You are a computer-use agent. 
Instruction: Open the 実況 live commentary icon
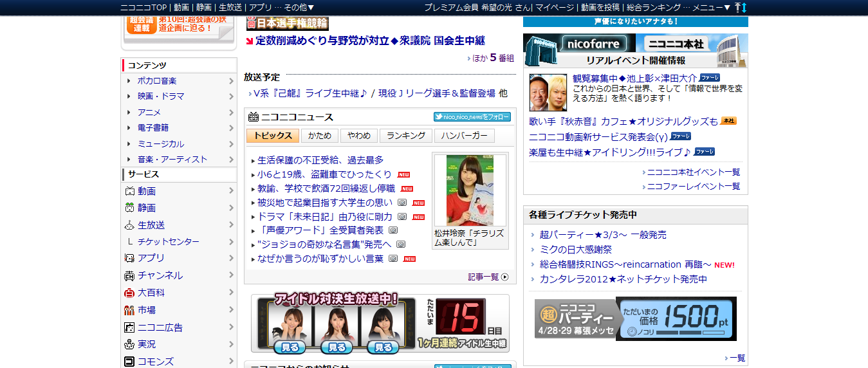pyautogui.click(x=129, y=344)
